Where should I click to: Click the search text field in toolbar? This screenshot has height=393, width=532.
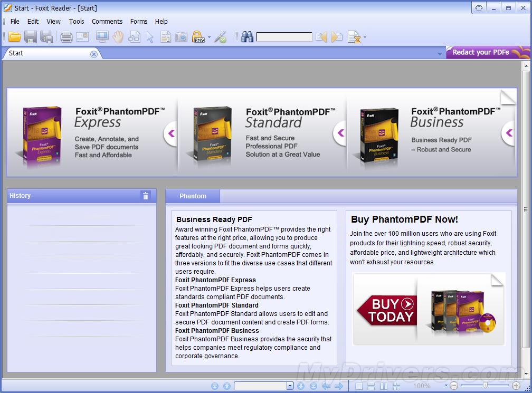pyautogui.click(x=284, y=37)
